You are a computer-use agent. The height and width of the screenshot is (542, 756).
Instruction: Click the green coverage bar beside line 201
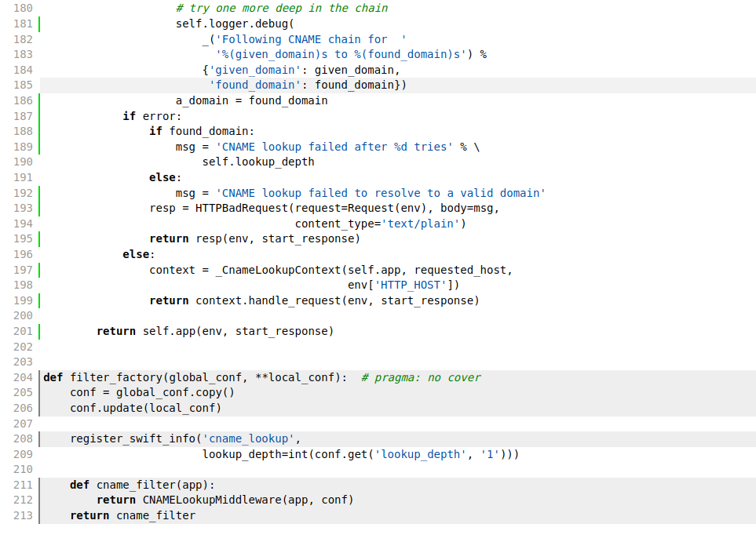(x=39, y=332)
